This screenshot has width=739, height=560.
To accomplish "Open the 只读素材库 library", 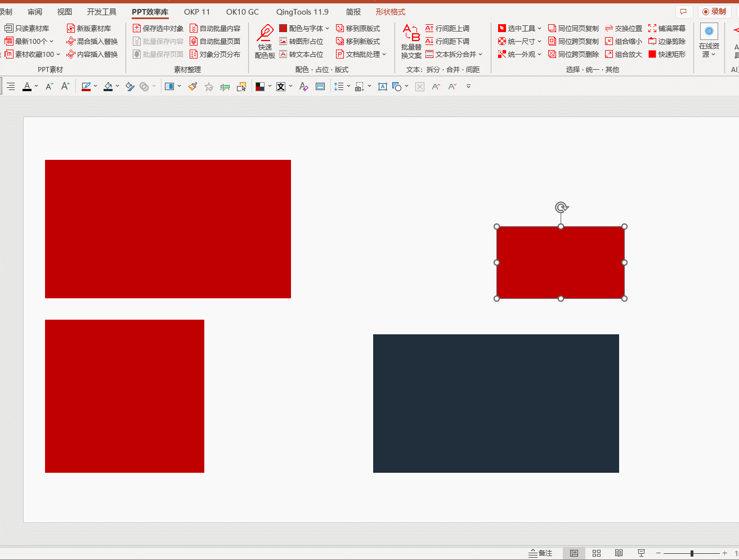I will pyautogui.click(x=27, y=28).
